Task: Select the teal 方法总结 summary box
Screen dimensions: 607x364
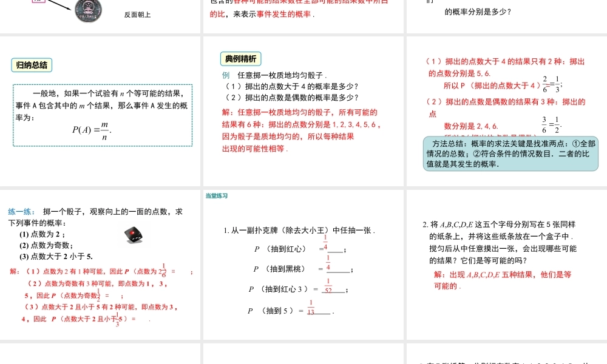Action: pos(510,153)
